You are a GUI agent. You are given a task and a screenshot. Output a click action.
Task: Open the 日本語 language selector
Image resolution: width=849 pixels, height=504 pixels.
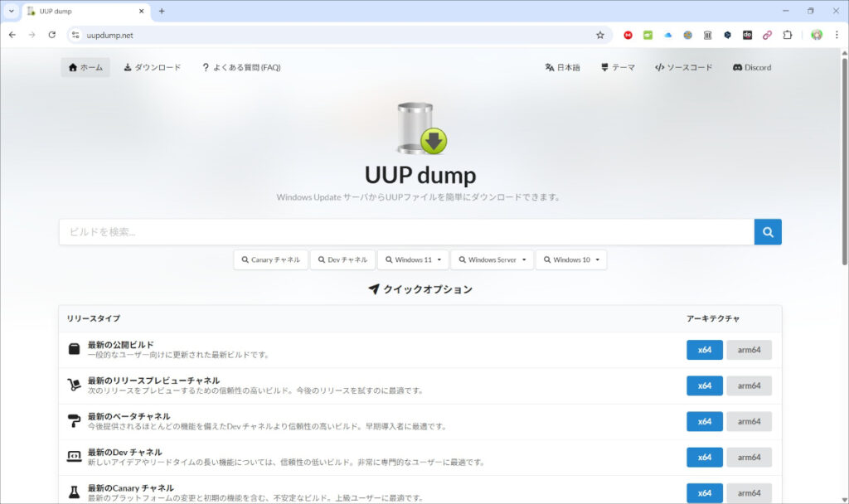562,67
